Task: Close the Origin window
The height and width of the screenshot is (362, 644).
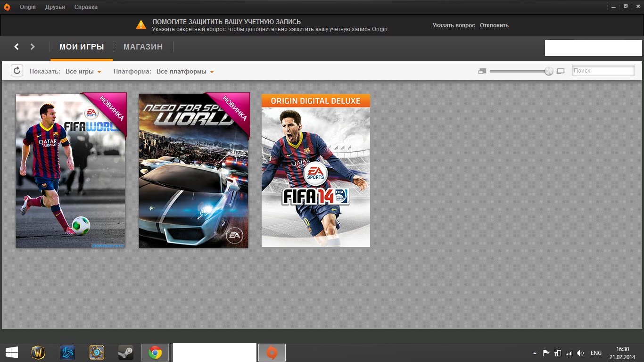Action: (637, 7)
